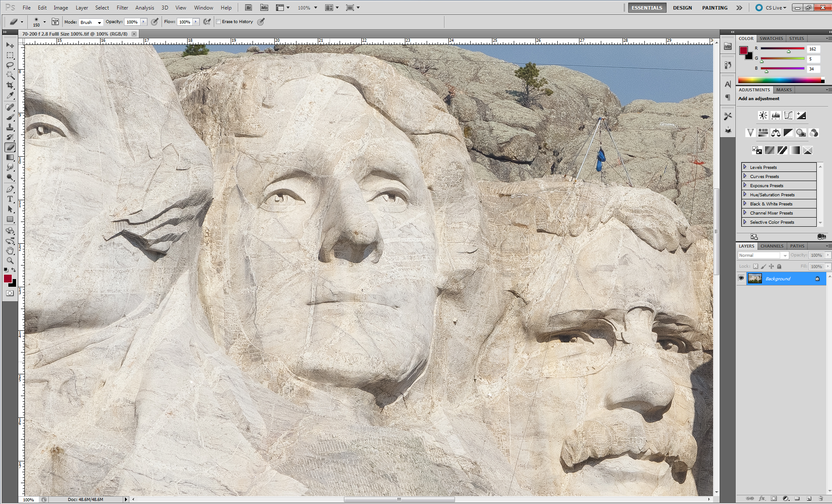Select the Pen tool
832x504 pixels.
click(x=10, y=189)
